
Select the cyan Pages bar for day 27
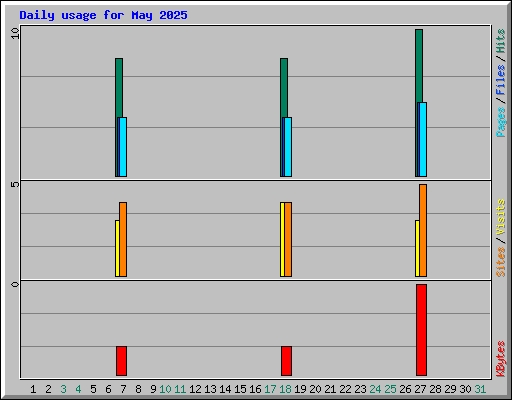click(x=423, y=139)
